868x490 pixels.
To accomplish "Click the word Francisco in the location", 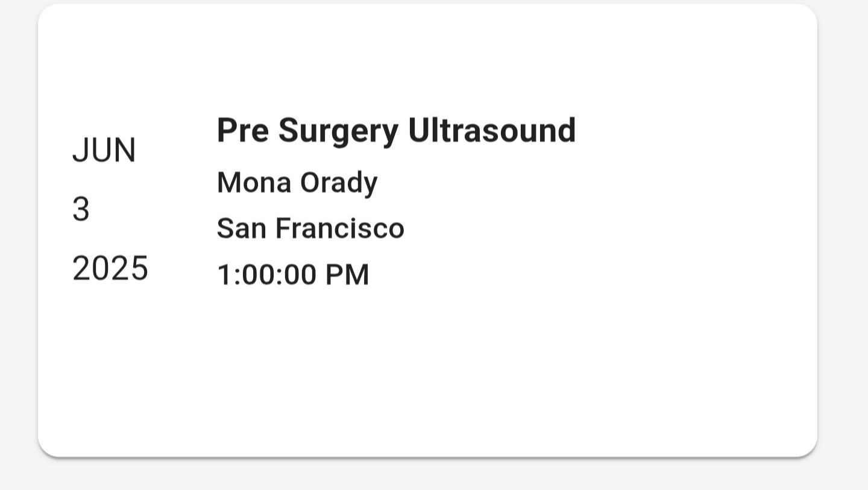I will [x=340, y=228].
